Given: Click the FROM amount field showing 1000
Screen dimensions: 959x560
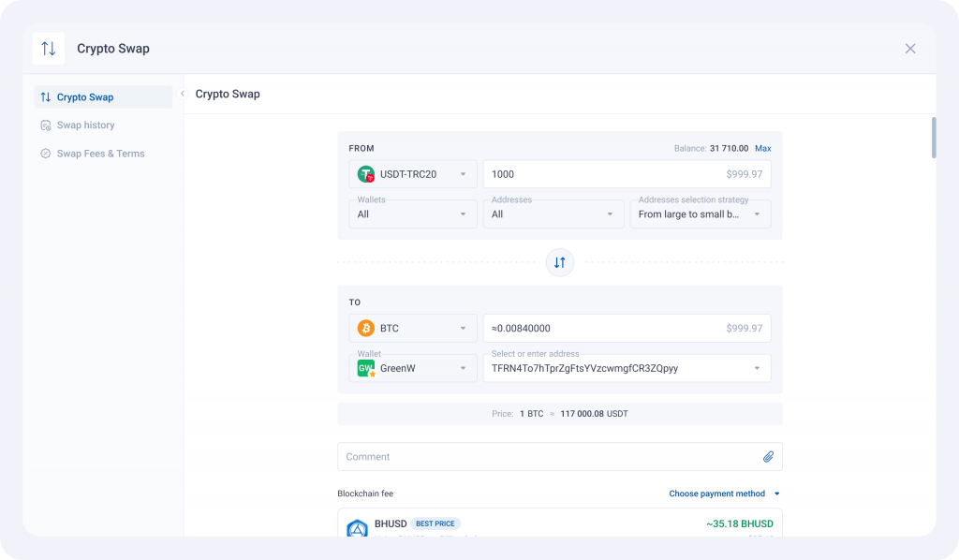Looking at the screenshot, I should tap(599, 174).
